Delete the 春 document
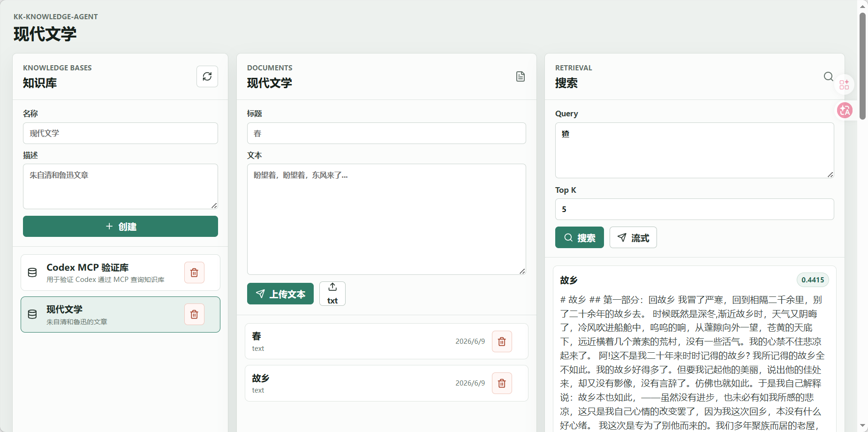Screen dimensions: 868x432 pyautogui.click(x=502, y=341)
